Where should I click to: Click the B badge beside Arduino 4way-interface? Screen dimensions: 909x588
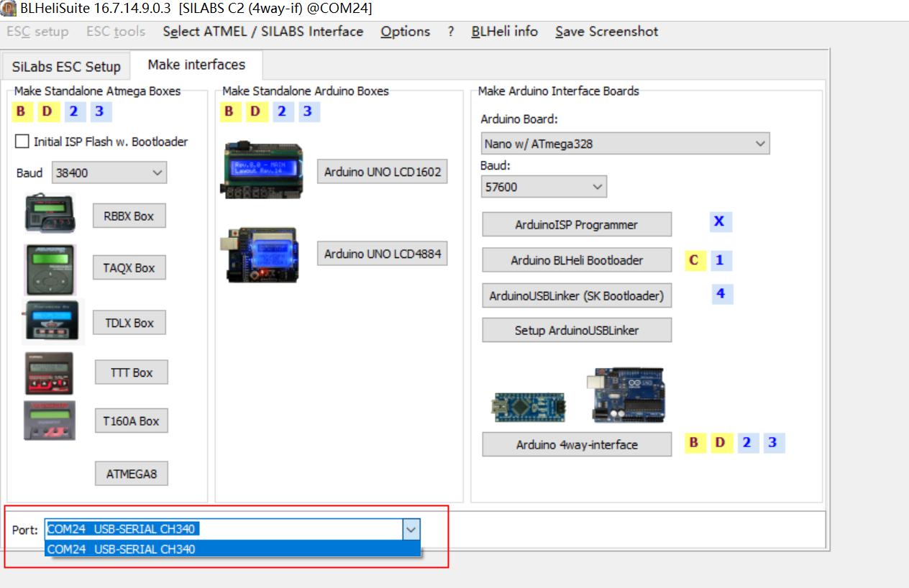[694, 443]
